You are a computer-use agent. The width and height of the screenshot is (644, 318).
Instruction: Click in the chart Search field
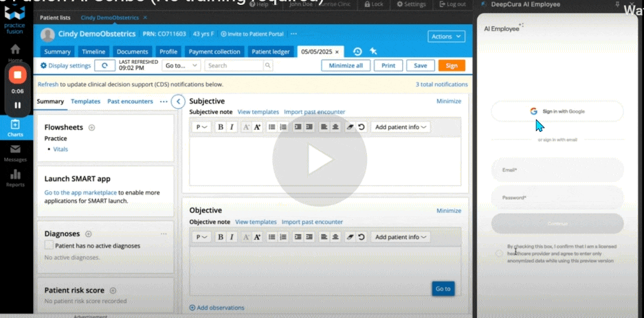coord(233,66)
